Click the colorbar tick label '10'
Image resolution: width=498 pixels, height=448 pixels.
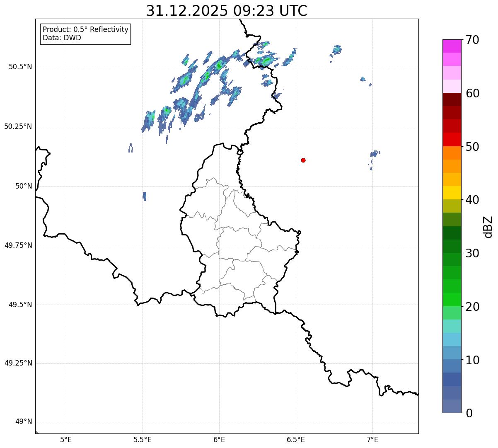pos(472,360)
